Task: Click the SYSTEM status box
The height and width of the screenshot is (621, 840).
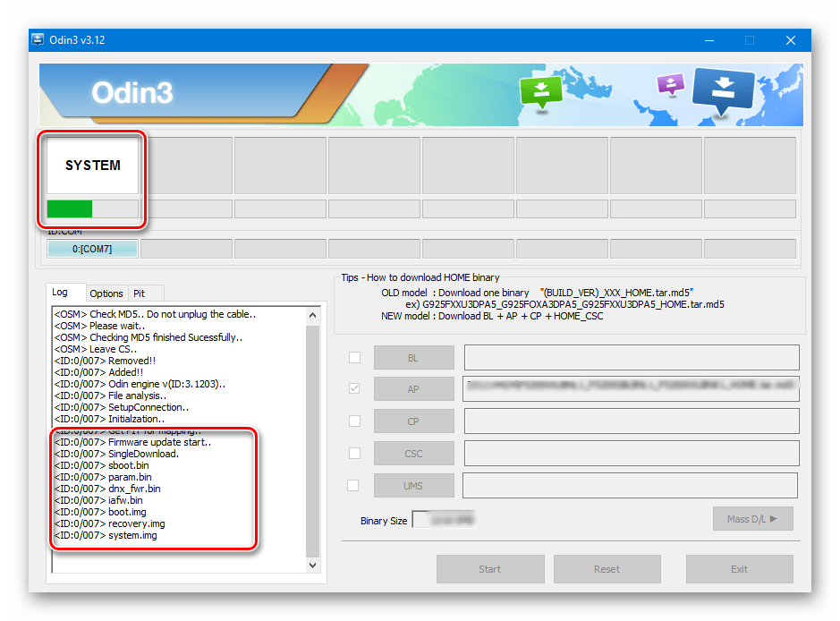Action: coord(92,165)
